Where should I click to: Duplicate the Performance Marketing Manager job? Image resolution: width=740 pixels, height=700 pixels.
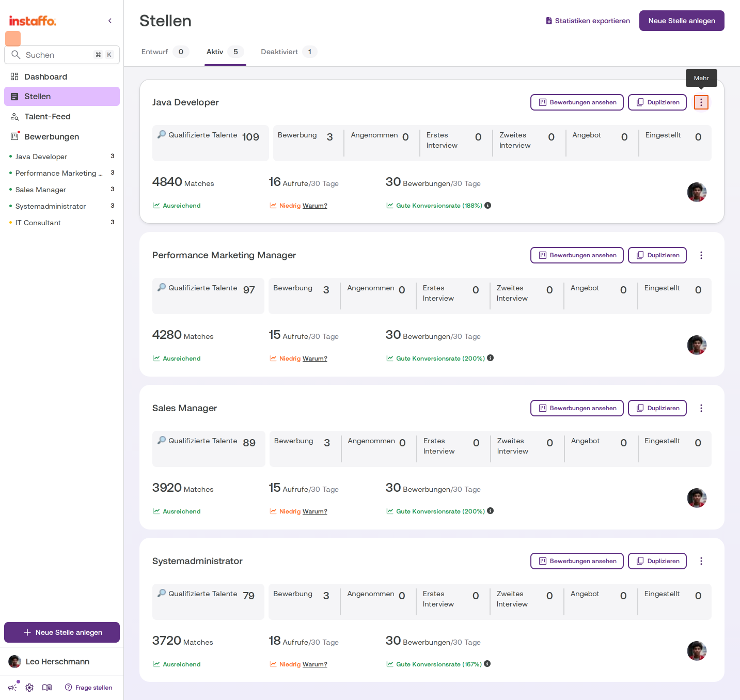pyautogui.click(x=657, y=255)
